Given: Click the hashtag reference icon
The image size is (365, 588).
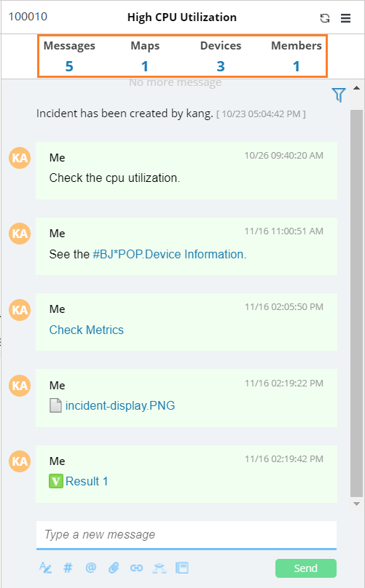Looking at the screenshot, I should (68, 568).
